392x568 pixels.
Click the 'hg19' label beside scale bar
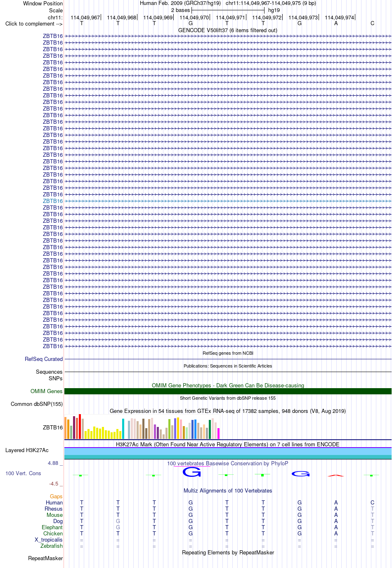click(274, 10)
